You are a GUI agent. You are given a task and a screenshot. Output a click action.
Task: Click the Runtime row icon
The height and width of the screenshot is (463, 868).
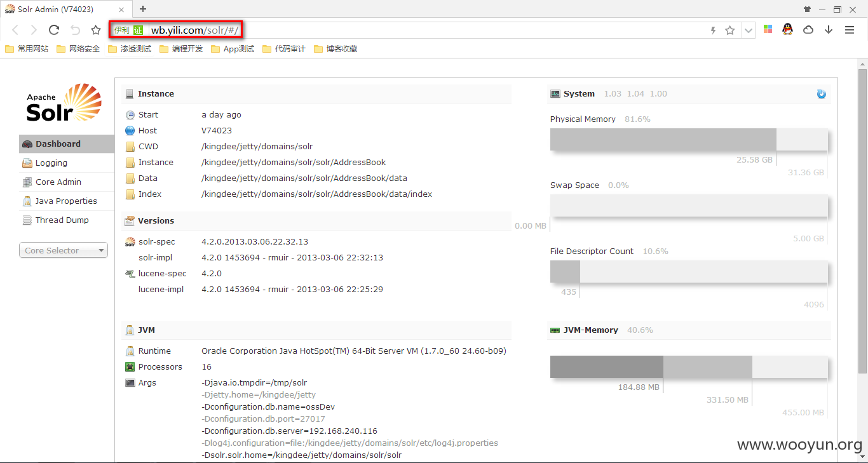130,351
